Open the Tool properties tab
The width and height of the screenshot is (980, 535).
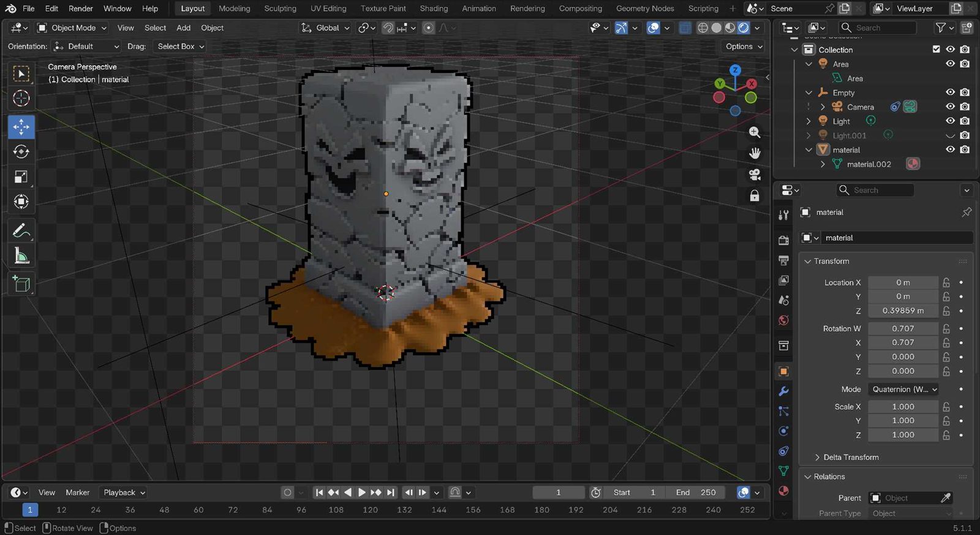(x=783, y=215)
